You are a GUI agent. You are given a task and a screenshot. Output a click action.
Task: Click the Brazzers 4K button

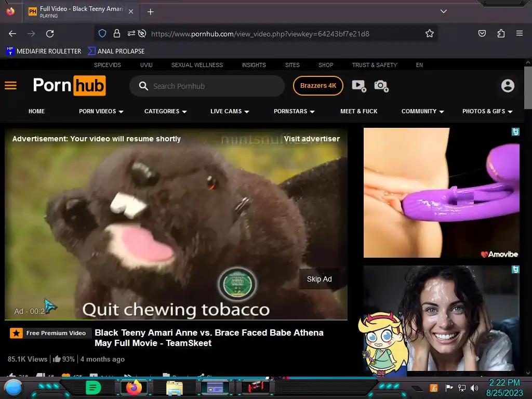point(318,86)
